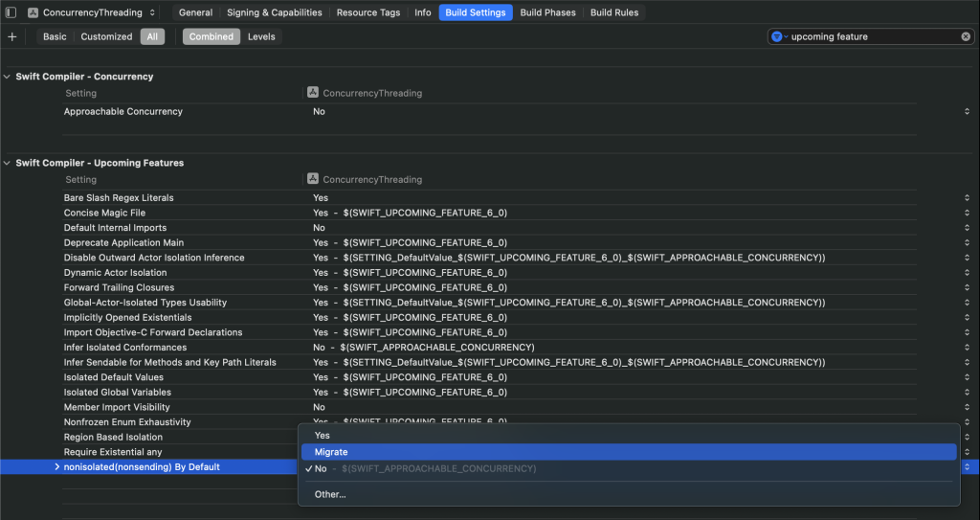Image resolution: width=980 pixels, height=520 pixels.
Task: Clear the 'upcoming feature' search text
Action: [x=966, y=36]
